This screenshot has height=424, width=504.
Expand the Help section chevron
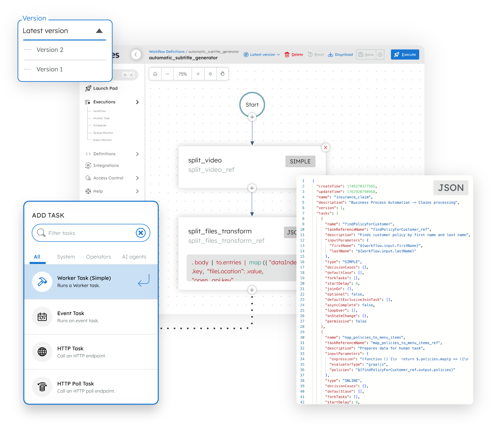point(137,191)
